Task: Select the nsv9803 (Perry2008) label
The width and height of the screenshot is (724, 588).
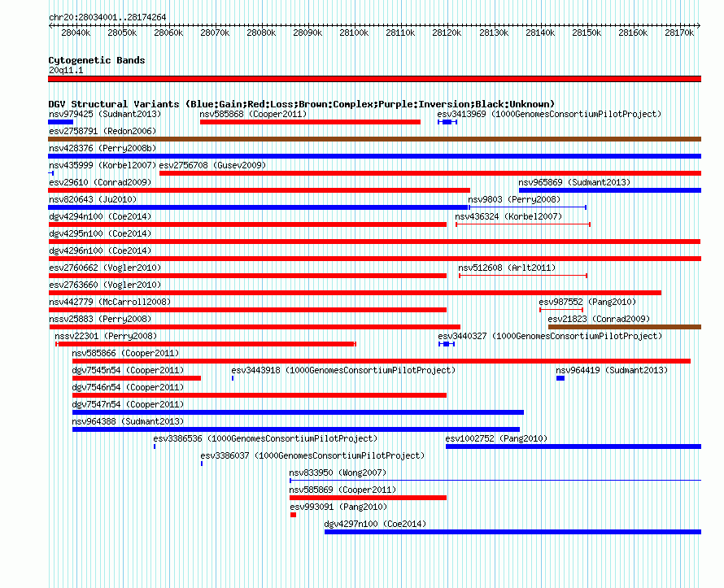Action: pos(514,199)
